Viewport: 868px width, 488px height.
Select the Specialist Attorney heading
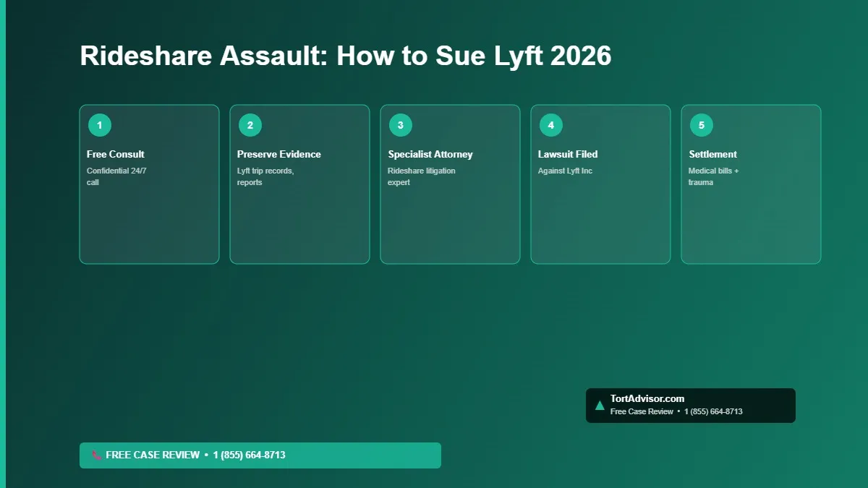click(430, 154)
